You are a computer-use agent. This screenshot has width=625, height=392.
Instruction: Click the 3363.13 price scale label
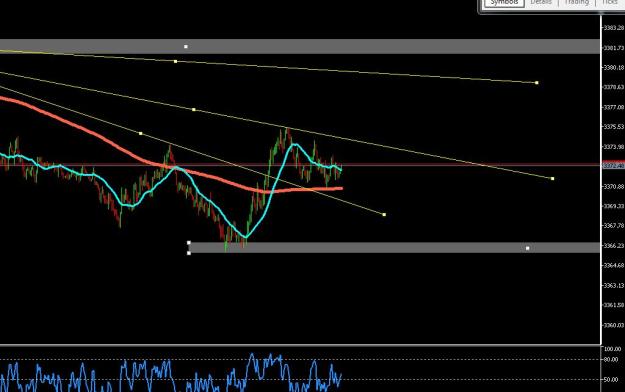tap(613, 285)
